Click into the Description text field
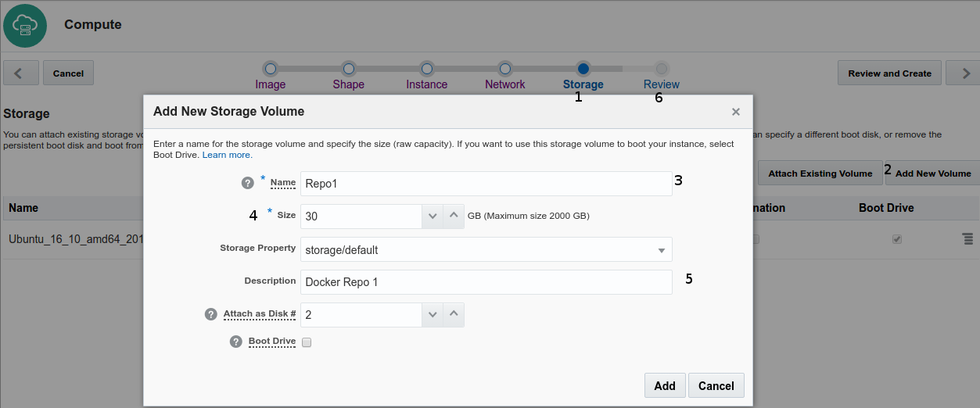The image size is (980, 408). pyautogui.click(x=486, y=282)
